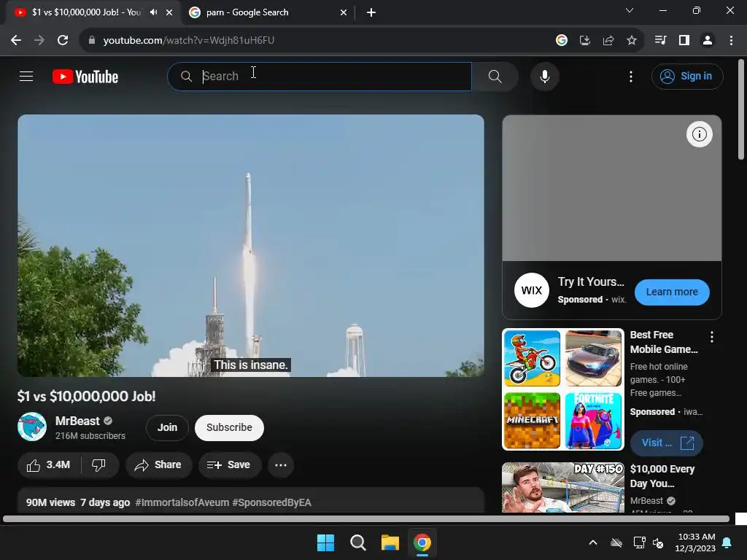Image resolution: width=747 pixels, height=560 pixels.
Task: Join the MrBeast channel membership
Action: pos(167,427)
